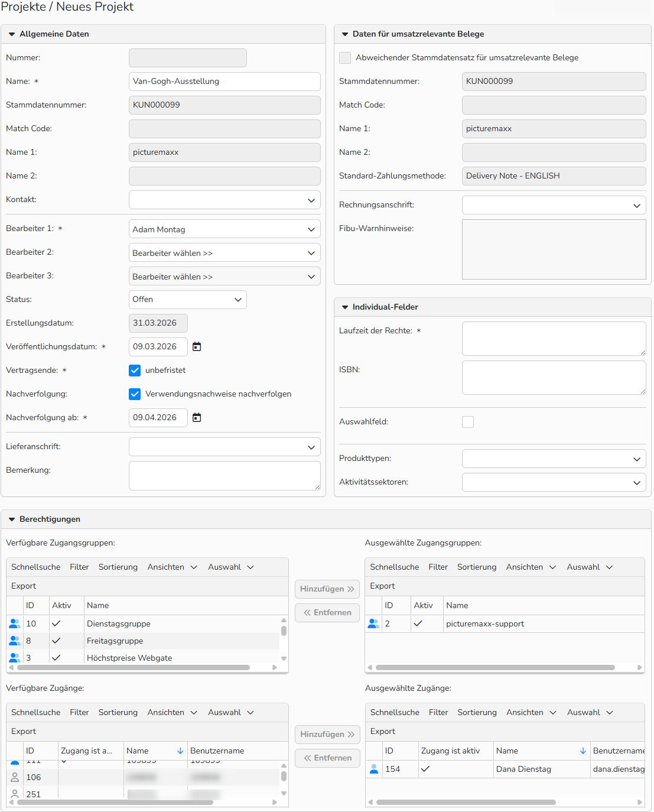Open Ansichten menu in Verfügbare Zugänge toolbar
654x812 pixels.
pos(172,712)
